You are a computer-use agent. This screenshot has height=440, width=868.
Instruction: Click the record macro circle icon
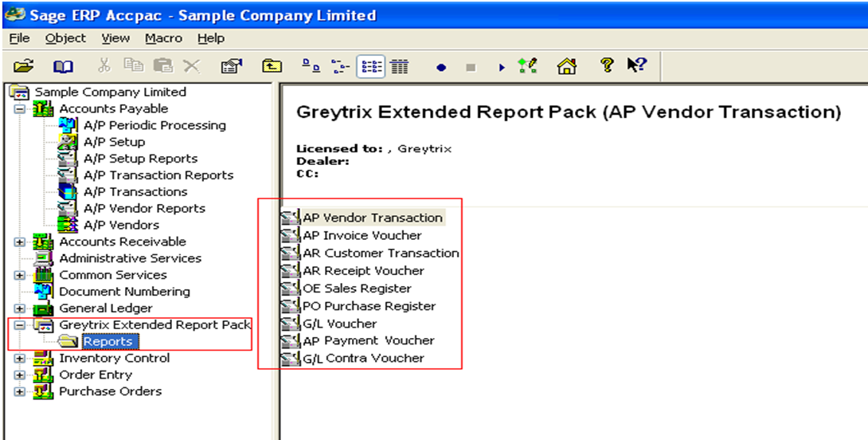441,68
